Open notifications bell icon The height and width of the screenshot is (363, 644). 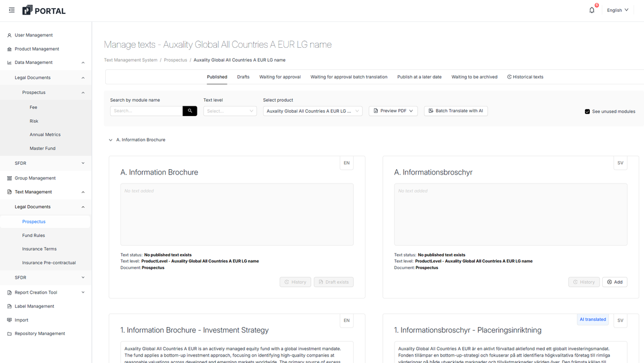tap(592, 10)
